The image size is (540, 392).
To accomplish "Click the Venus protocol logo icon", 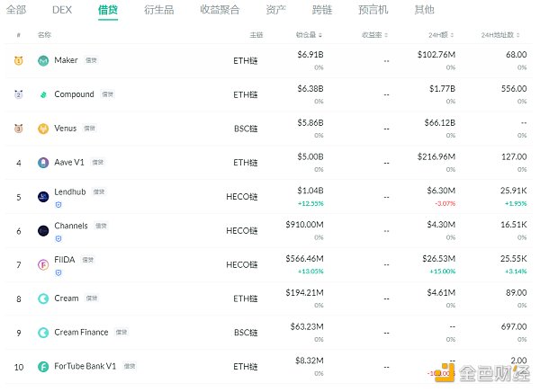I will (43, 129).
